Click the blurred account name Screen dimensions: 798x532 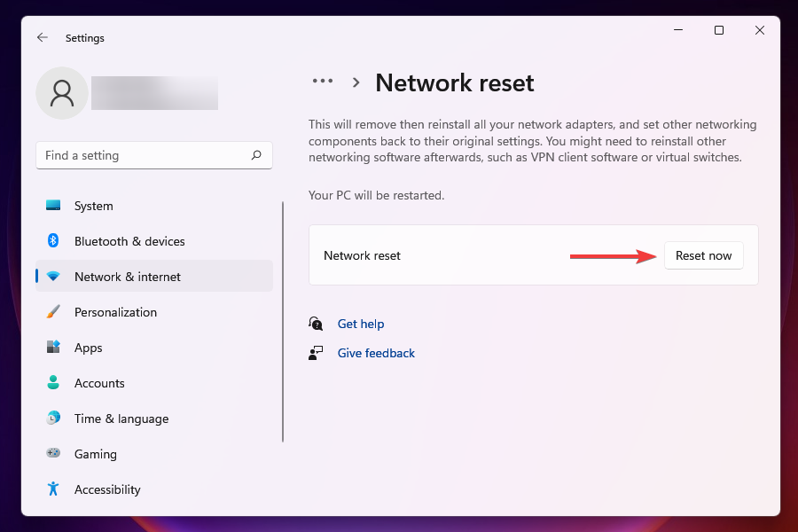(x=154, y=93)
